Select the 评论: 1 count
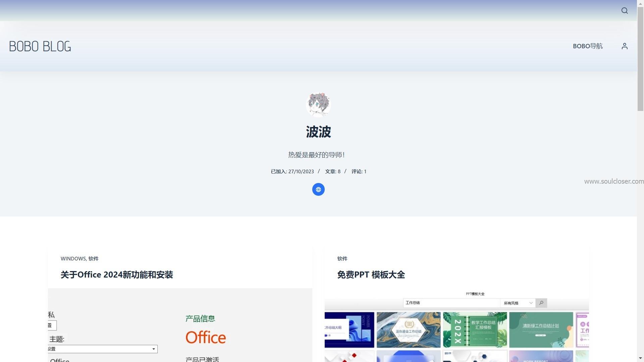This screenshot has height=362, width=644. tap(359, 171)
